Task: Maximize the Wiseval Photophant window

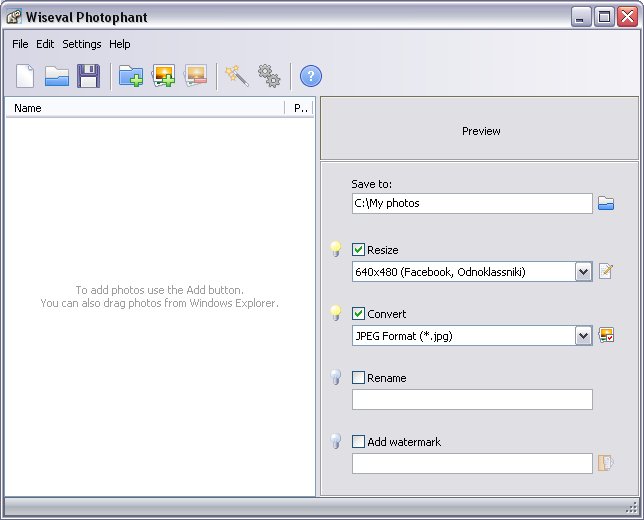Action: 604,17
